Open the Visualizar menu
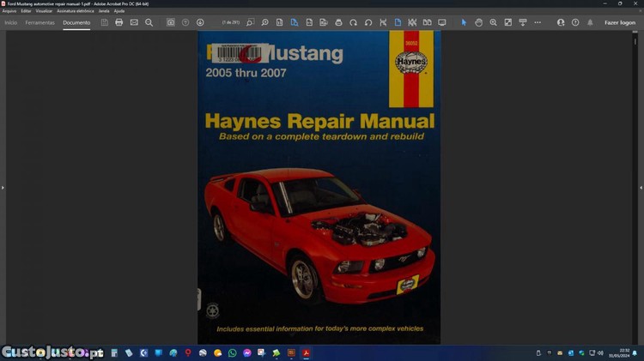The width and height of the screenshot is (644, 361). (44, 11)
